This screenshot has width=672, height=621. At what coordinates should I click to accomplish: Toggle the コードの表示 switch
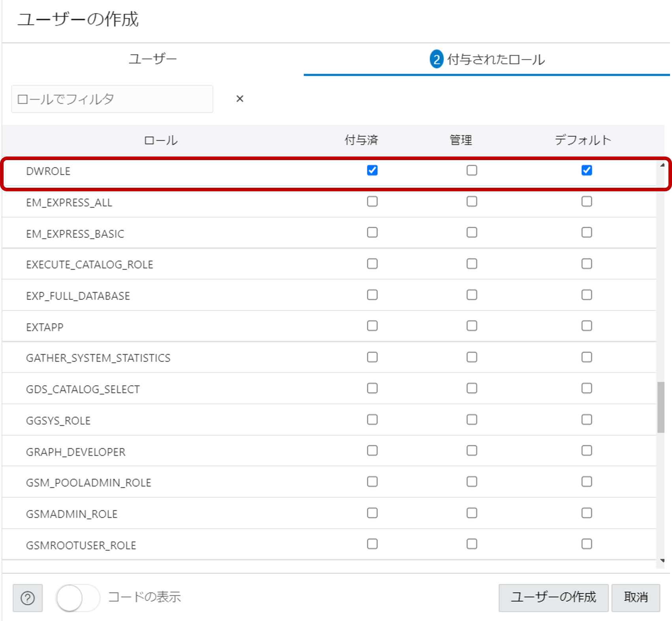tap(78, 598)
